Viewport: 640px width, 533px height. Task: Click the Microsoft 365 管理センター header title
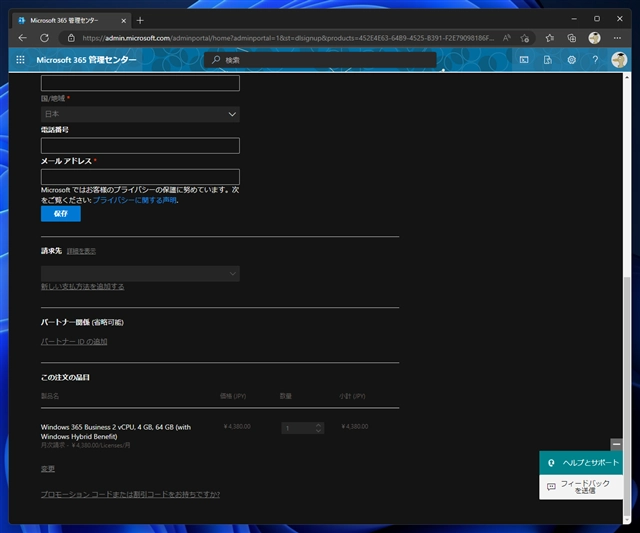pyautogui.click(x=87, y=60)
